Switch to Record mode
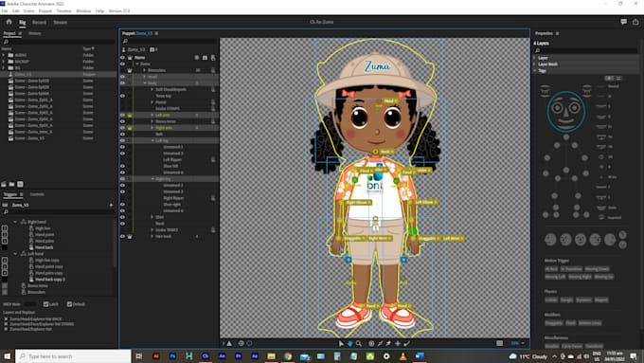This screenshot has width=644, height=363. tap(39, 22)
